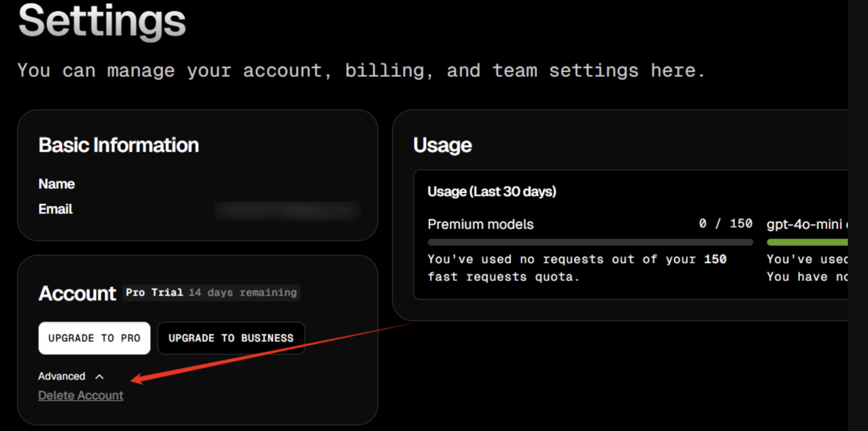Click the gpt-4o-mini usage label
The width and height of the screenshot is (868, 431).
click(804, 224)
